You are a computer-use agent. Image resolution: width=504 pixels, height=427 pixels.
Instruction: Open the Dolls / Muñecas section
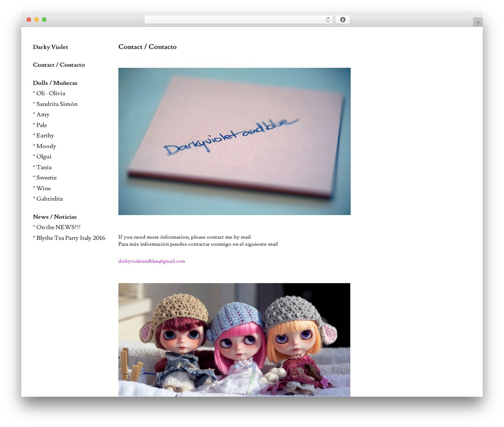(55, 83)
